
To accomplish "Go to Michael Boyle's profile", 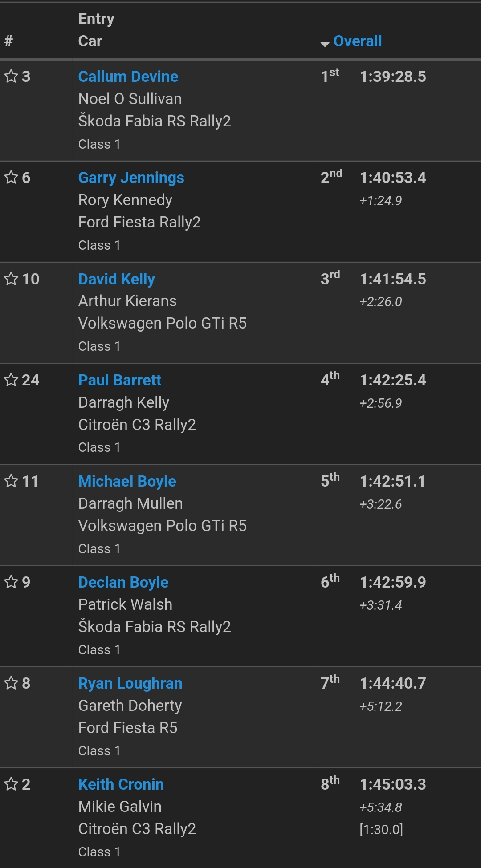I will (127, 481).
